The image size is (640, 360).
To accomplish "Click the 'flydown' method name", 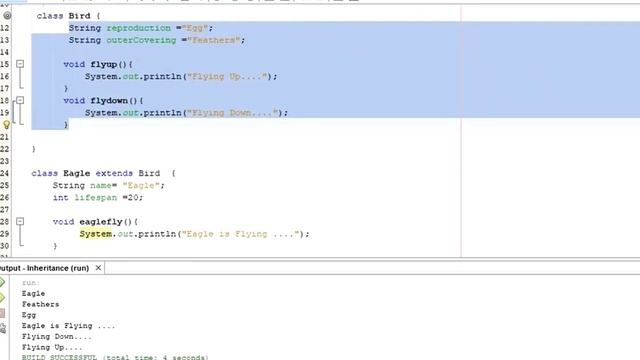I will pyautogui.click(x=109, y=101).
